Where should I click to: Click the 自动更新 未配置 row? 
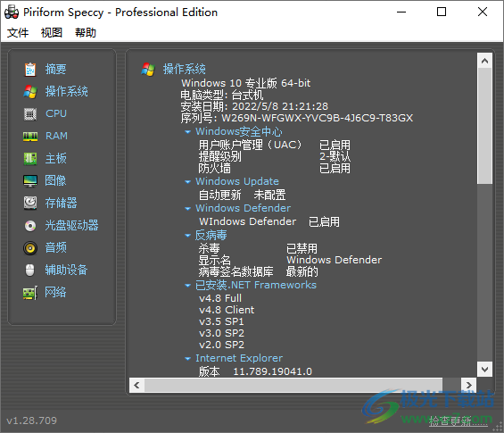(242, 195)
